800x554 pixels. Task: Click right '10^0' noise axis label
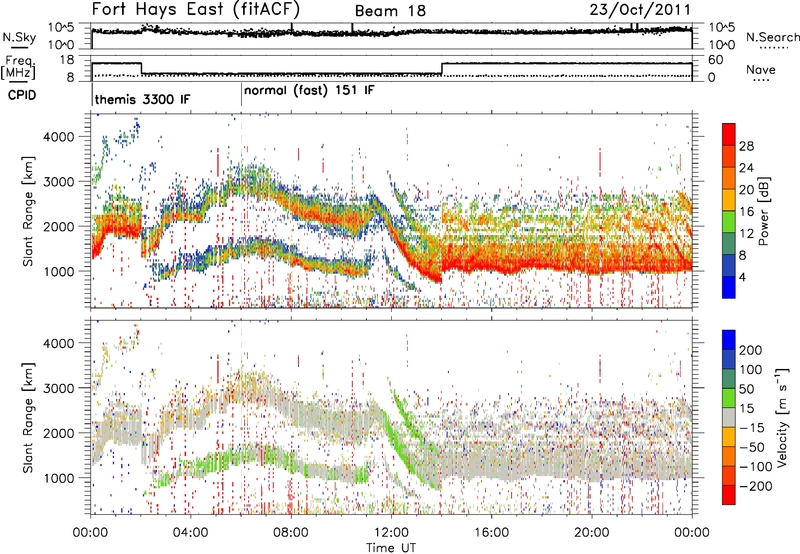[722, 45]
